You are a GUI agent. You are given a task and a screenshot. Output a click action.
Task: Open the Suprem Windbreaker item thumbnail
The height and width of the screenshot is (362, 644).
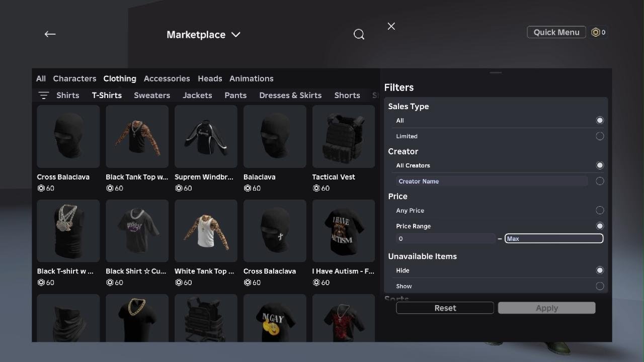click(x=206, y=136)
